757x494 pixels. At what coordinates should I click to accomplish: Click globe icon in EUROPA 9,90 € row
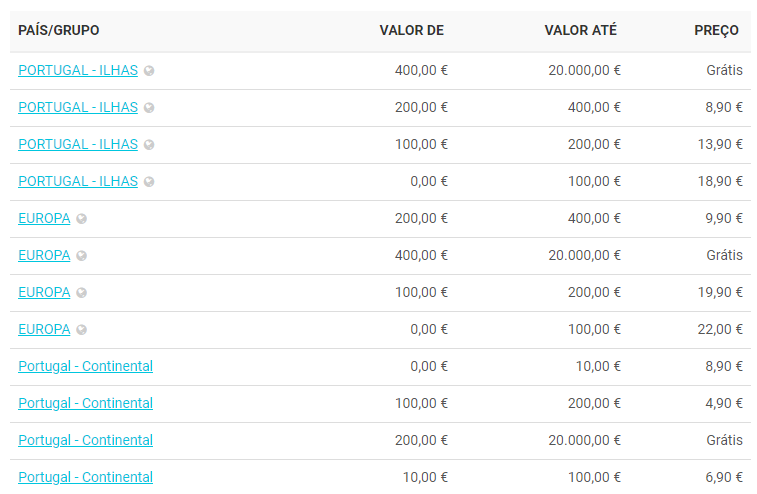[x=82, y=219]
